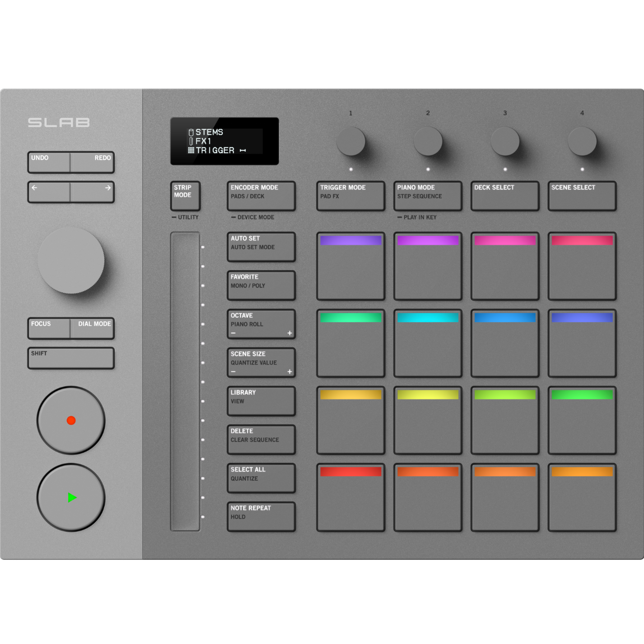The width and height of the screenshot is (644, 644).
Task: Open Scene Select
Action: pos(582,196)
